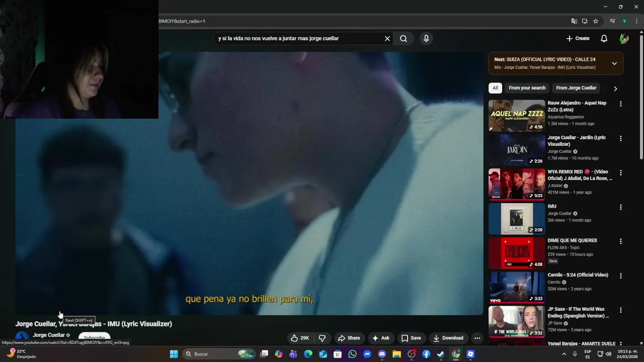644x362 pixels.
Task: Open the Windows Start menu
Action: (174, 354)
